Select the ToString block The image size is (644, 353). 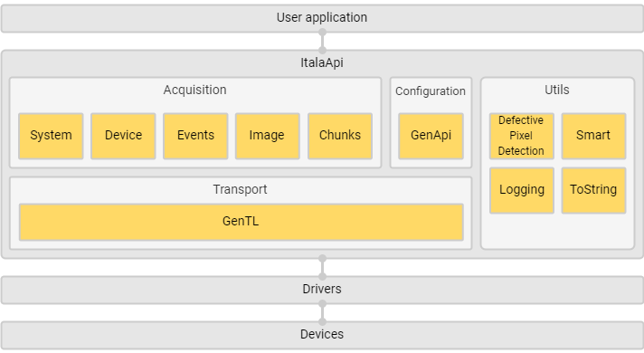593,190
